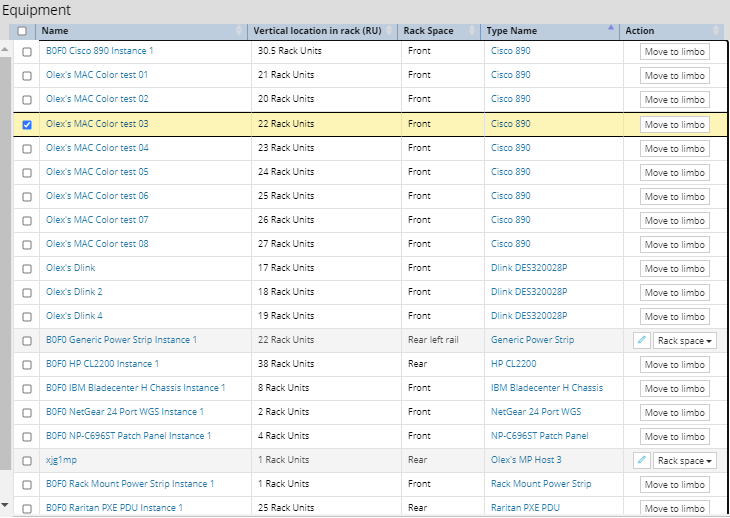Open Olex's MAC Color test 05 link
The width and height of the screenshot is (730, 518).
[97, 172]
